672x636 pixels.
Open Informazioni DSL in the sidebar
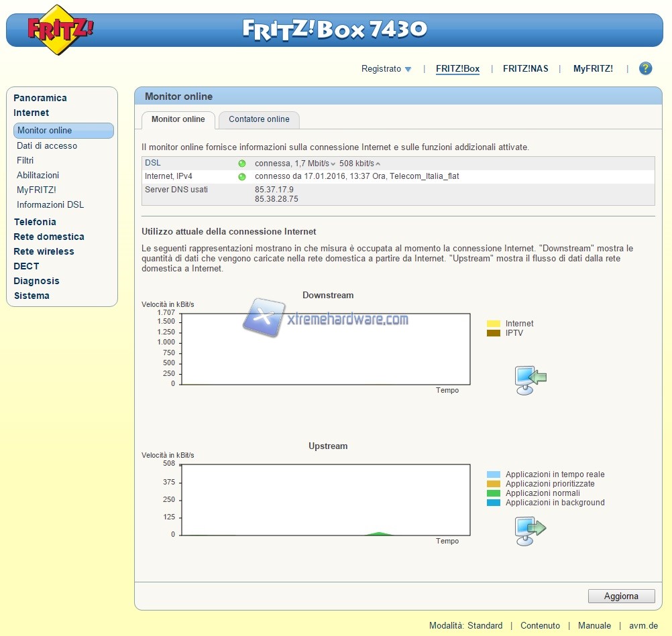pyautogui.click(x=50, y=205)
